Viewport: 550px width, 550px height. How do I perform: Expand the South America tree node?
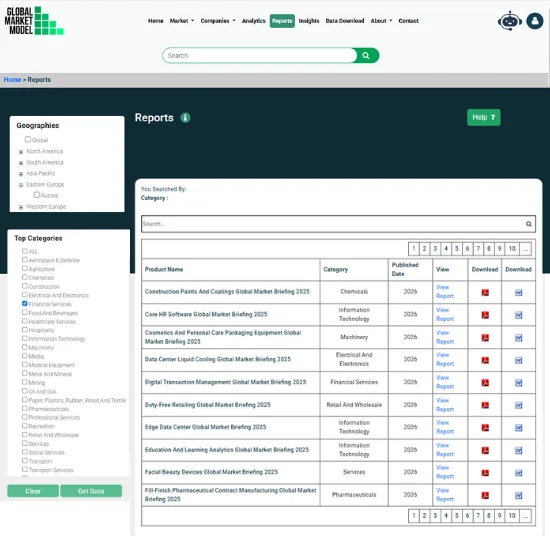coord(21,163)
